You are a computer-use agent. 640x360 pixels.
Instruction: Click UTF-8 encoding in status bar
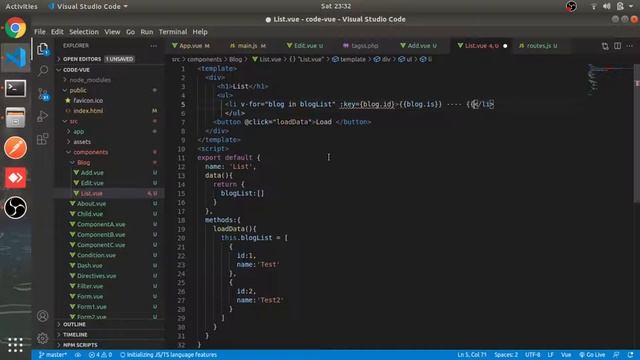tap(533, 355)
